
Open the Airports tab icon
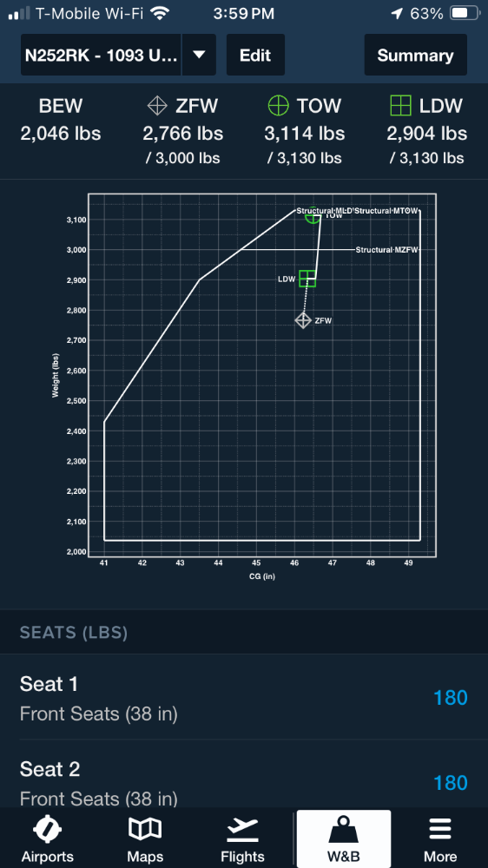click(x=47, y=830)
